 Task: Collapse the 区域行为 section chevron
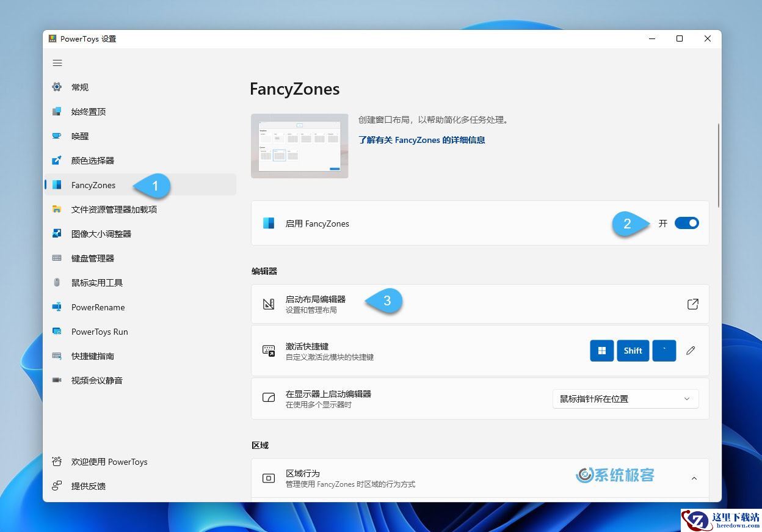pyautogui.click(x=694, y=478)
